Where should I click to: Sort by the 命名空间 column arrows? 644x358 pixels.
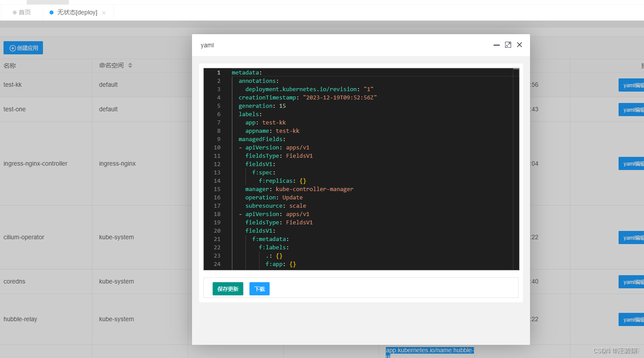tap(130, 65)
